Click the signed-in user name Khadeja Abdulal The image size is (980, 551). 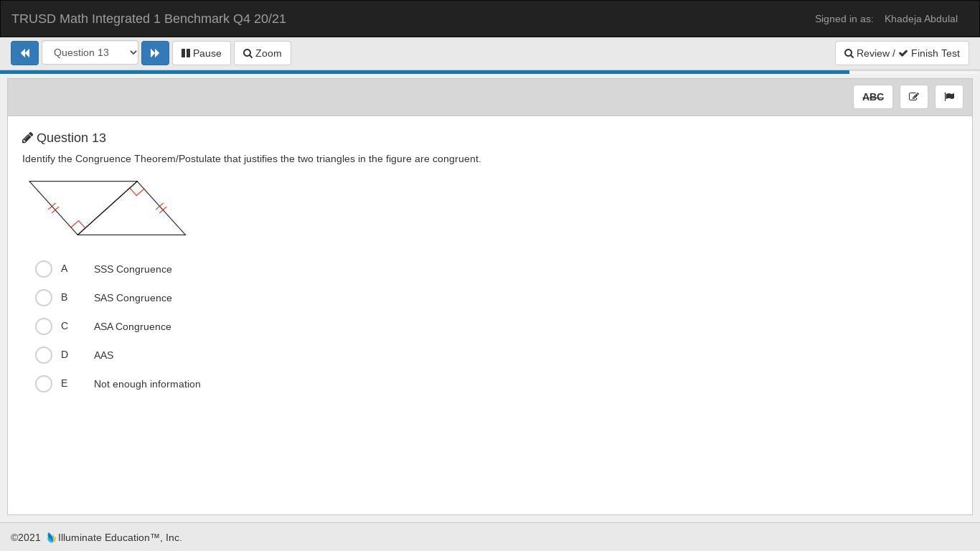pos(921,19)
